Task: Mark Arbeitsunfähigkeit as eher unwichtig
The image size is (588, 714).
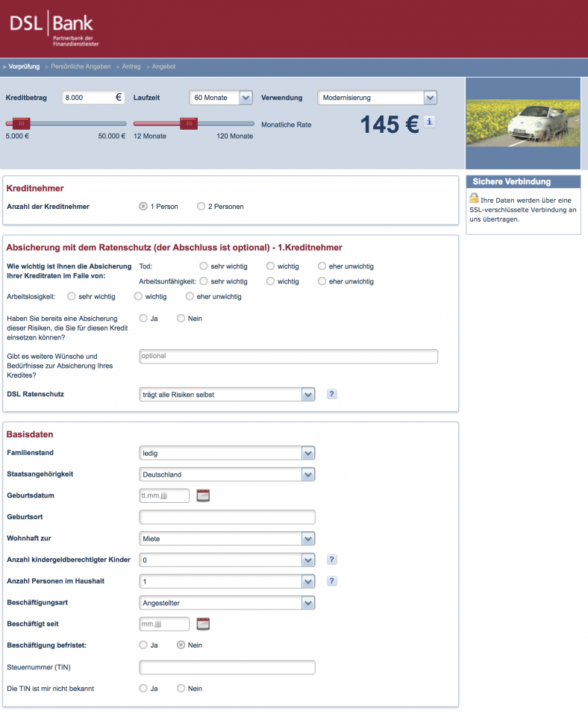Action: [322, 281]
